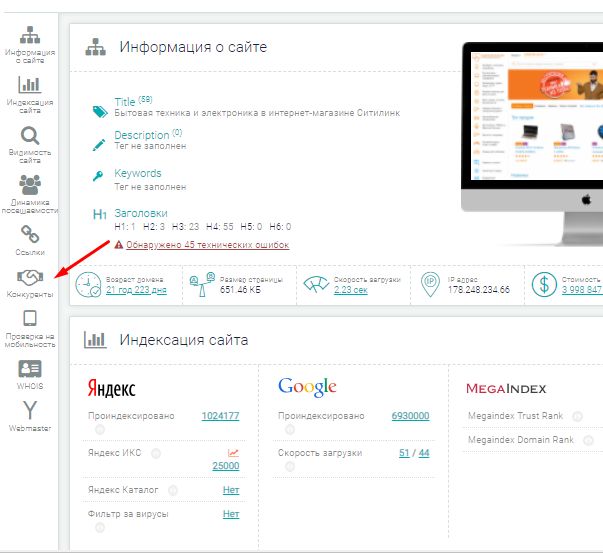
Task: Click the Яндекс ИКС value 25000
Action: coord(226,466)
